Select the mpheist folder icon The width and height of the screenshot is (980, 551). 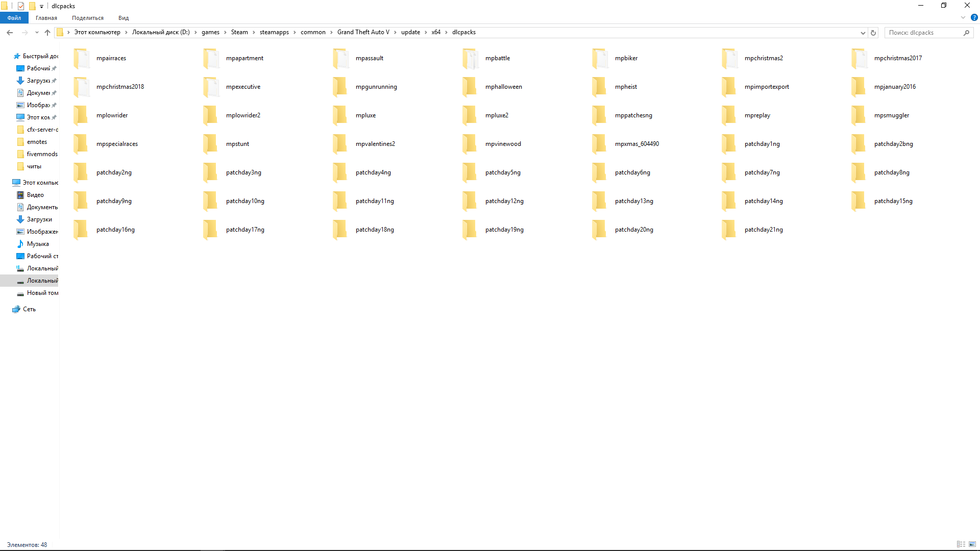599,87
